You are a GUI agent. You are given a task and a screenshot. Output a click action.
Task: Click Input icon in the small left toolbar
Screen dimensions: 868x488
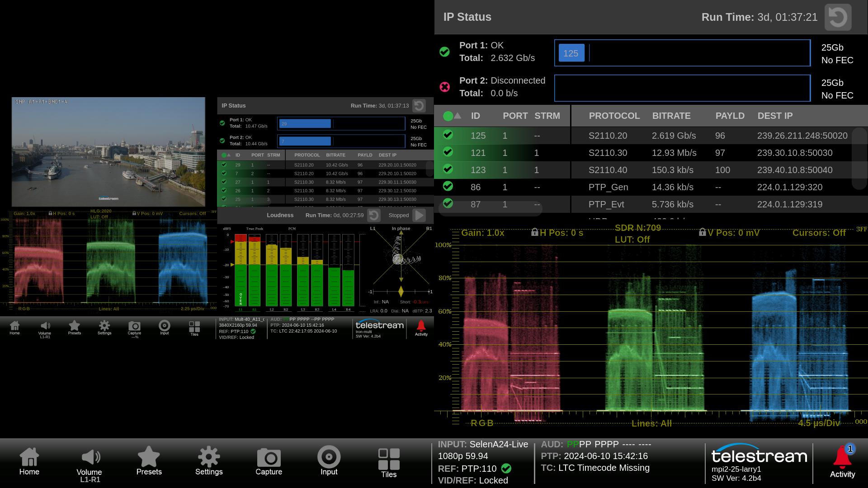[x=165, y=327]
